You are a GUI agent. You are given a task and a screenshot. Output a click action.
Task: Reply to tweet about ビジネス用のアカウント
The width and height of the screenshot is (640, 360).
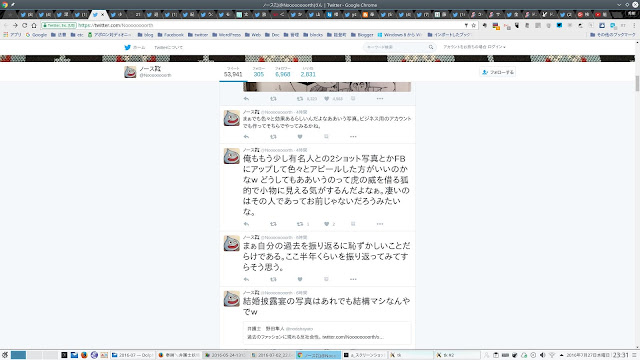click(246, 136)
